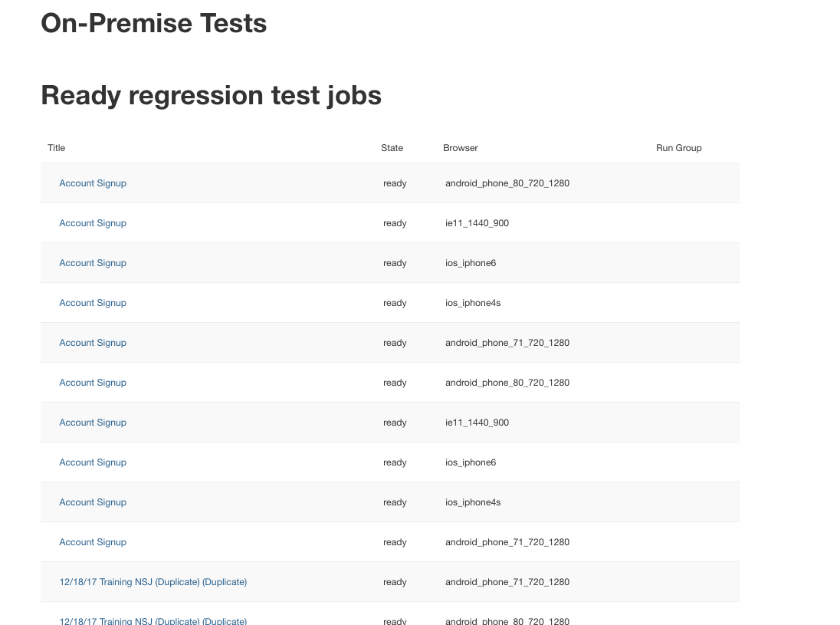Click the On-Premise Tests page heading

153,24
